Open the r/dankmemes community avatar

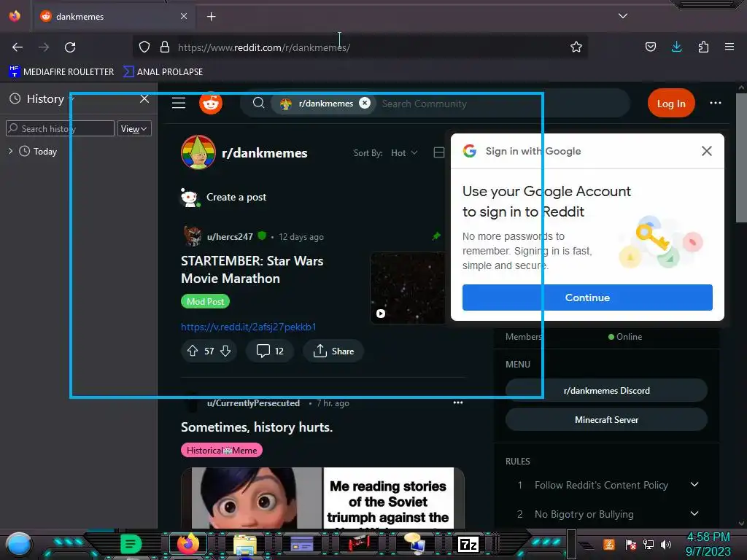pyautogui.click(x=198, y=152)
